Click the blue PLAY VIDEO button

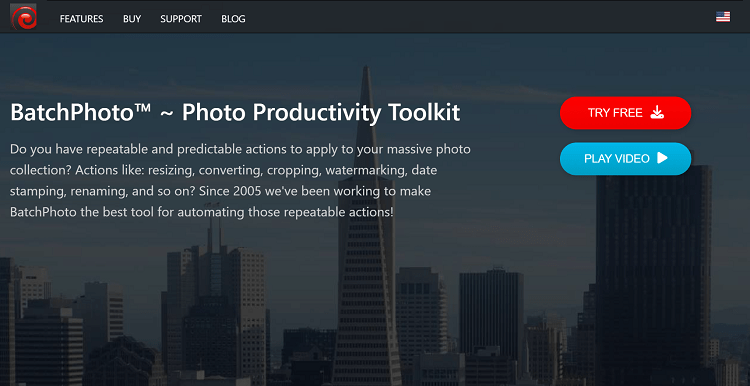point(625,158)
